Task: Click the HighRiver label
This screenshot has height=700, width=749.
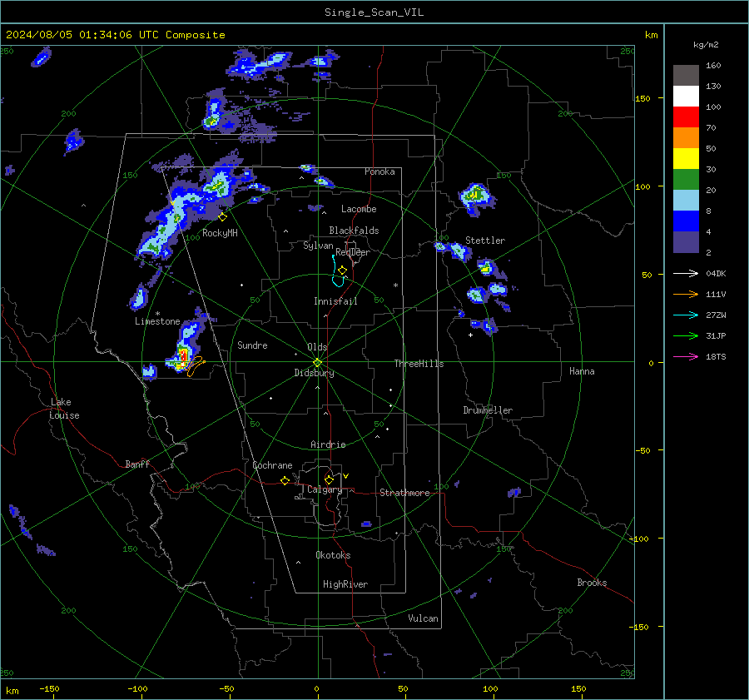Action: coord(345,584)
